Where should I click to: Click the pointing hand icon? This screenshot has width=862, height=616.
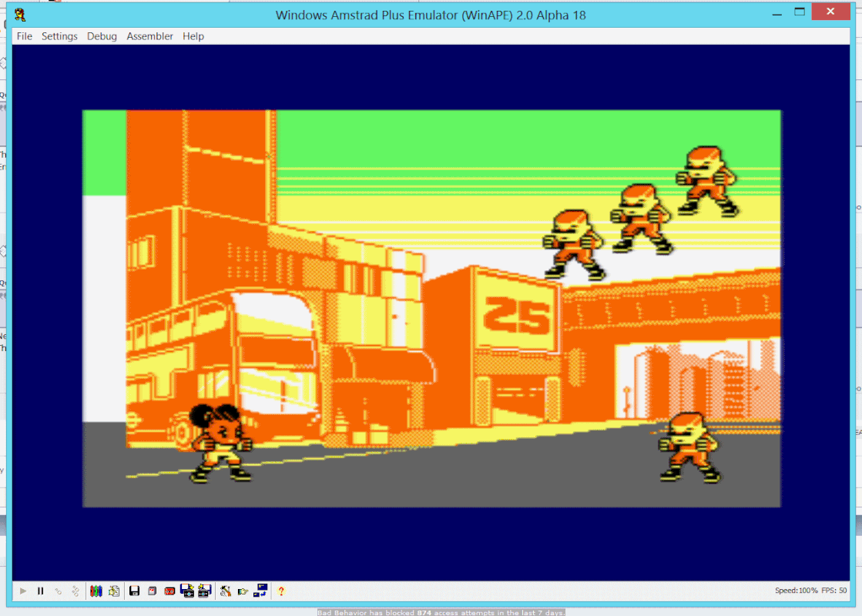click(243, 591)
